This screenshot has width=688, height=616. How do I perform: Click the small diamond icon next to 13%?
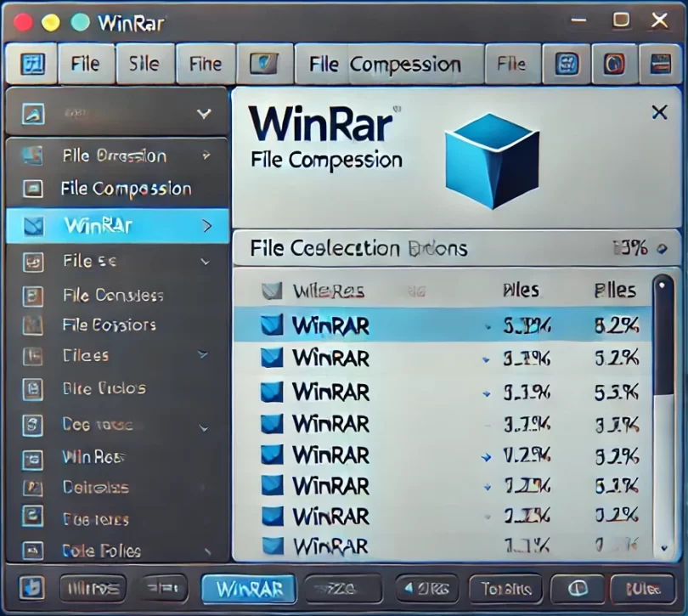click(663, 249)
